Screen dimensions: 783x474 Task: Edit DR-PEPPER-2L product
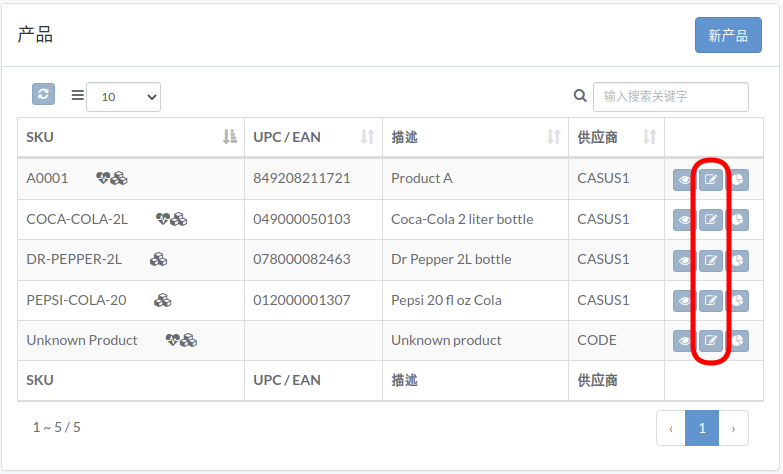tap(711, 261)
